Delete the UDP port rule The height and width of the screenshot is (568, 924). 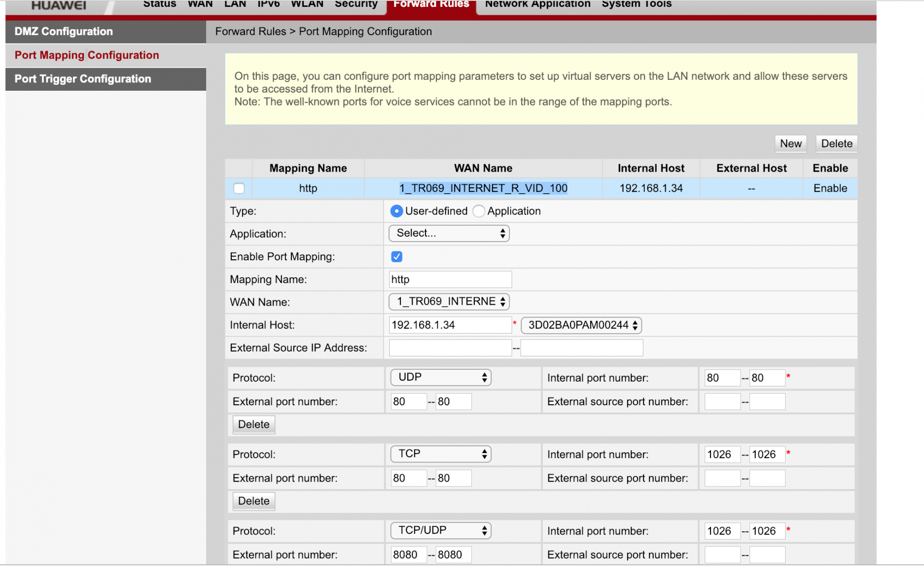pos(254,425)
